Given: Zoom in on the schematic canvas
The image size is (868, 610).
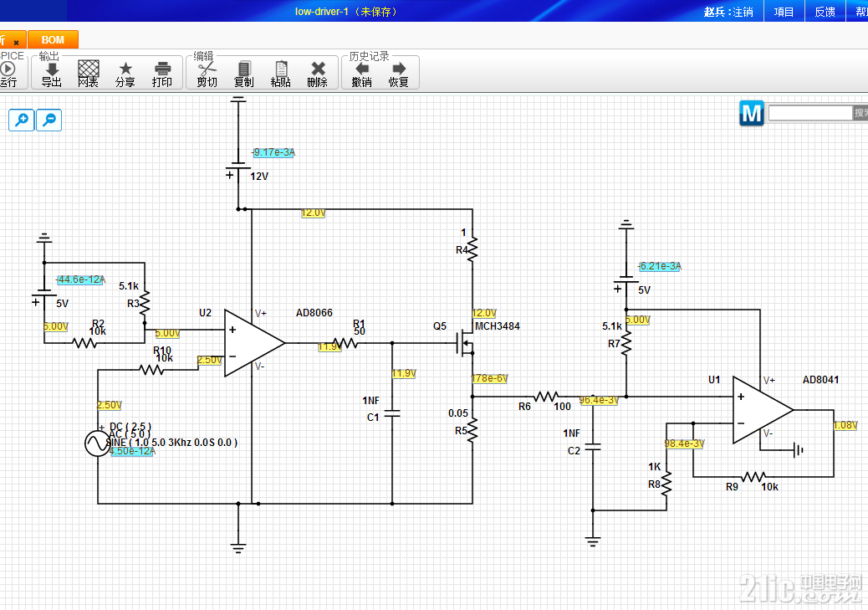Looking at the screenshot, I should [22, 120].
